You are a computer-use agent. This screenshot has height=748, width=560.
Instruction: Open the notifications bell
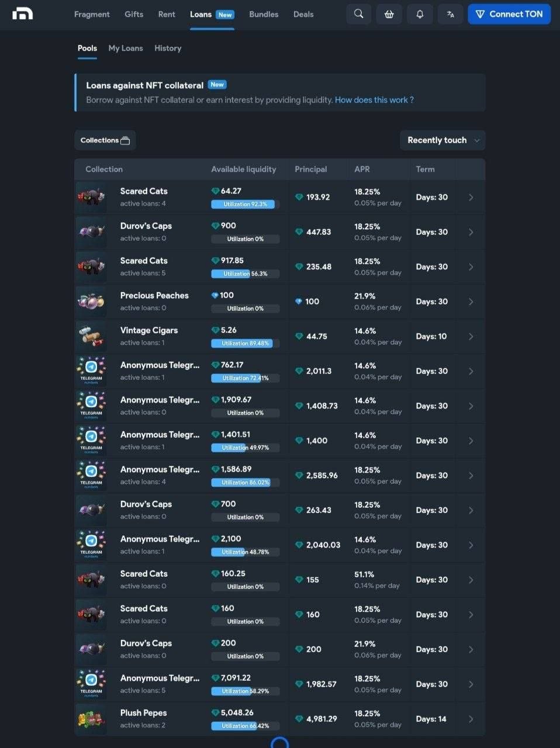point(420,14)
